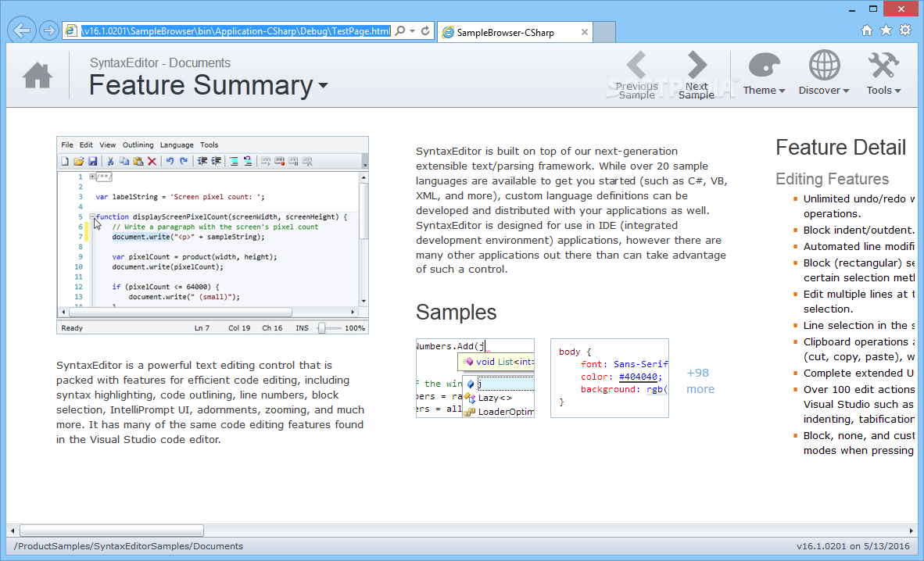This screenshot has height=561, width=924.
Task: Open the editor toolbar overflow arrow
Action: [x=365, y=162]
